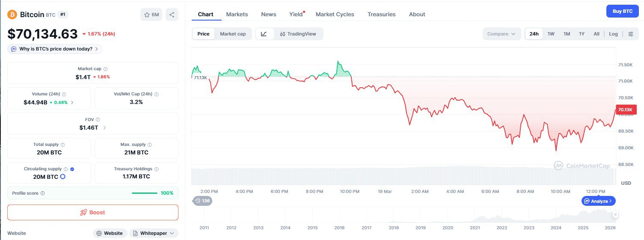This screenshot has height=240, width=644.
Task: Click the Boost button
Action: (93, 212)
